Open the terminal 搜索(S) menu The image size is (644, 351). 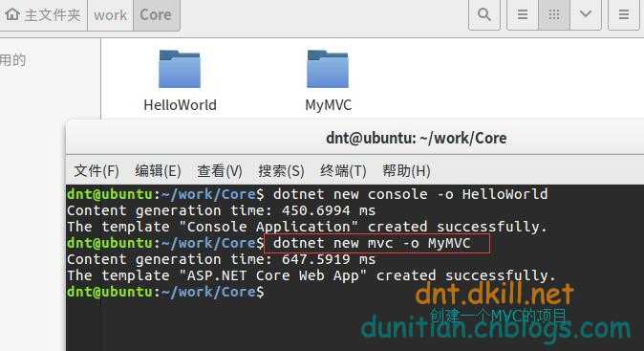281,170
